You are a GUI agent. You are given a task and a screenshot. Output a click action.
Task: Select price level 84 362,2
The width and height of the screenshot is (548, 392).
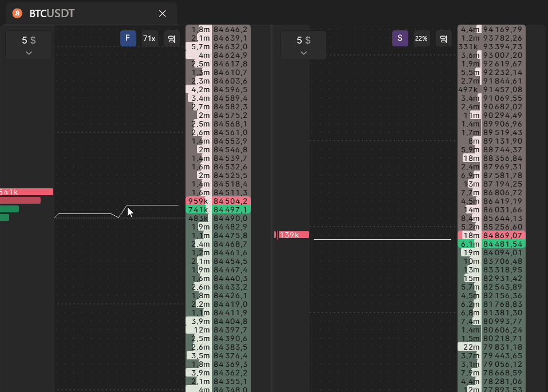pos(231,373)
